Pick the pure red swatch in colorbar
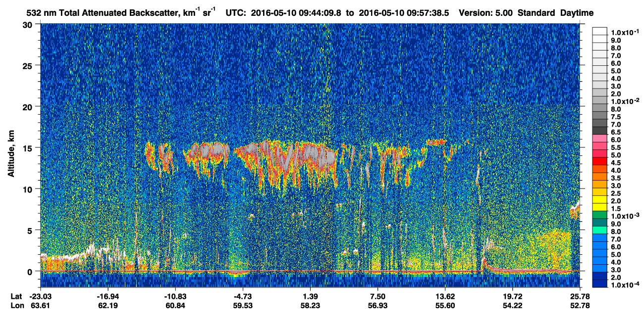The image size is (644, 330). (x=600, y=160)
